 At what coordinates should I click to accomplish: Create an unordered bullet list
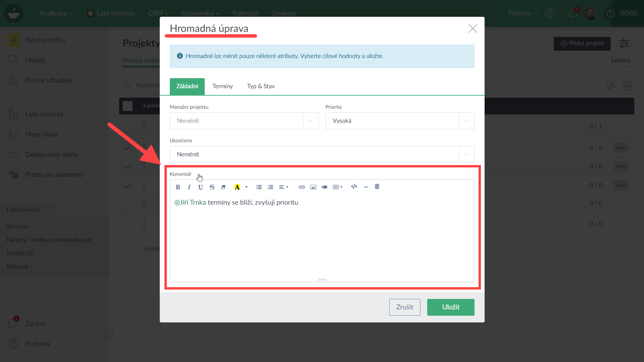tap(259, 187)
